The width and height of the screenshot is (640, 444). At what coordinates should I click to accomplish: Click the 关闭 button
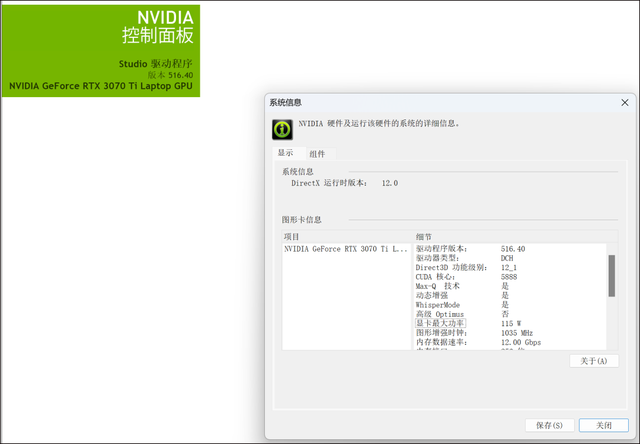604,425
